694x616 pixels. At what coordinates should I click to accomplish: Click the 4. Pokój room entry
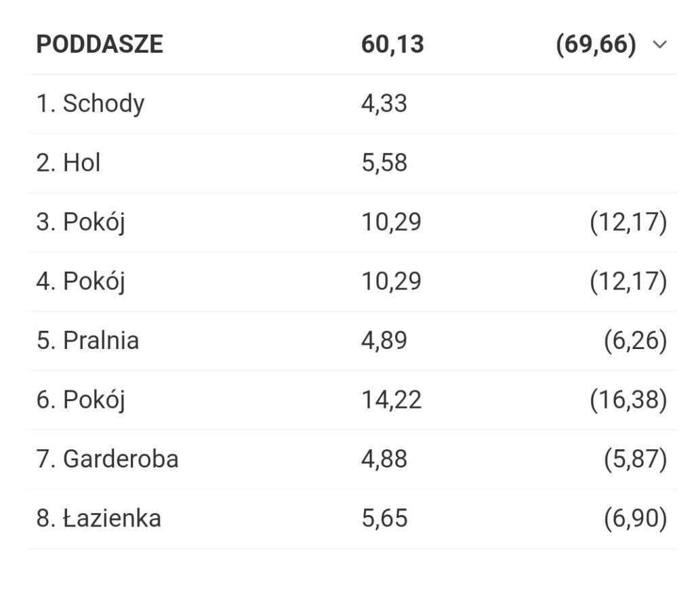(x=81, y=281)
